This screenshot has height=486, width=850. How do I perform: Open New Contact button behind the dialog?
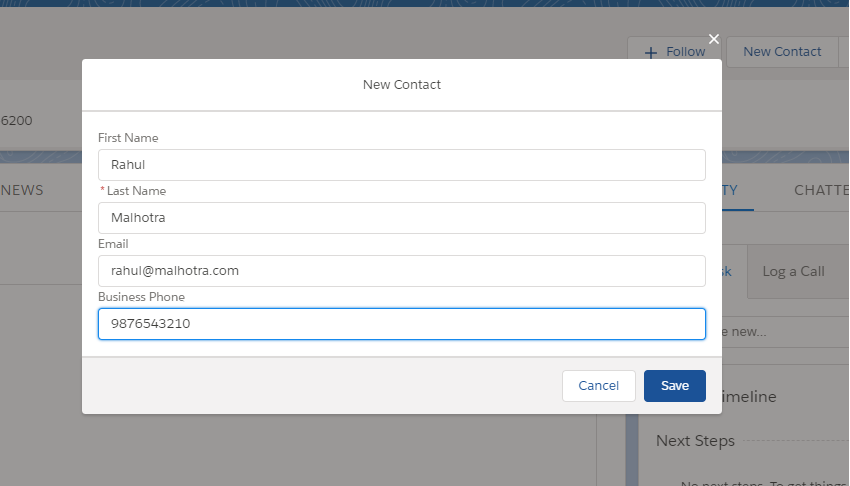tap(782, 51)
